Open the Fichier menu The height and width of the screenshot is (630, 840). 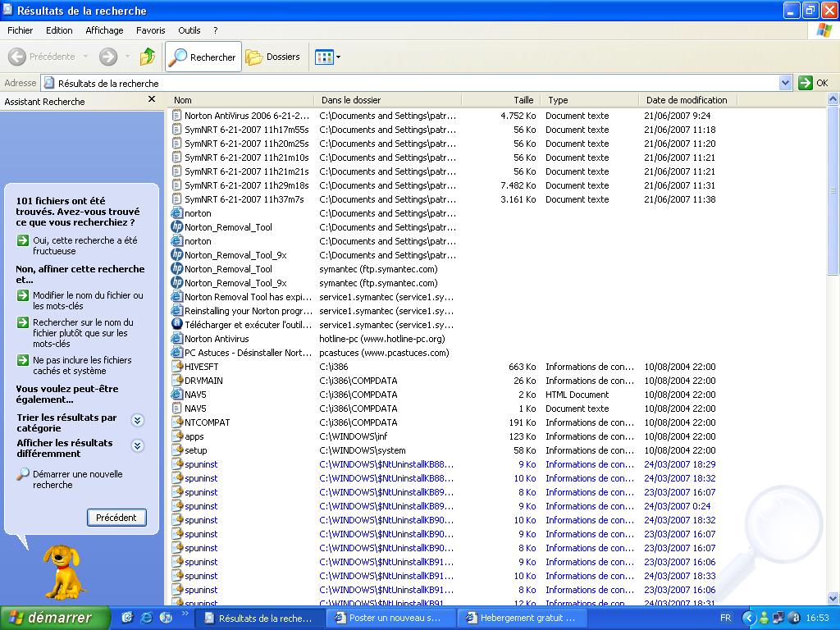(x=20, y=30)
